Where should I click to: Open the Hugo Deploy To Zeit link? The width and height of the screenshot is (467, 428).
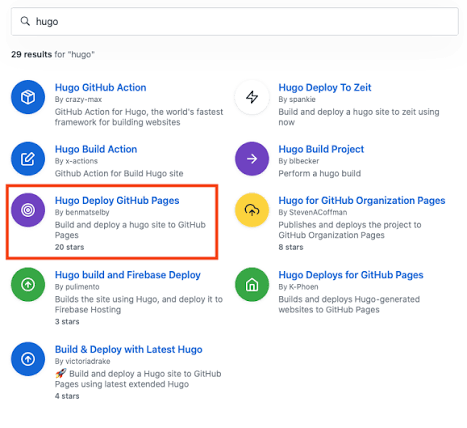(x=325, y=87)
